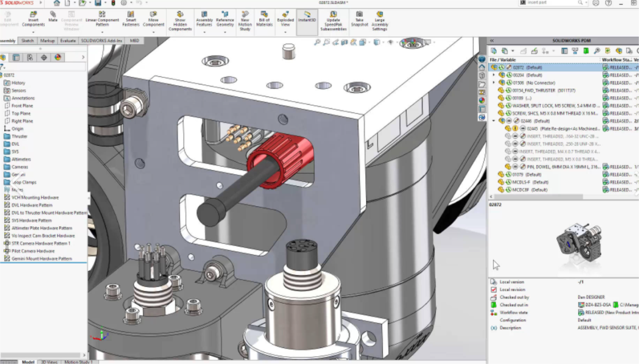Select the Mate tool
The width and height of the screenshot is (639, 364).
[53, 17]
